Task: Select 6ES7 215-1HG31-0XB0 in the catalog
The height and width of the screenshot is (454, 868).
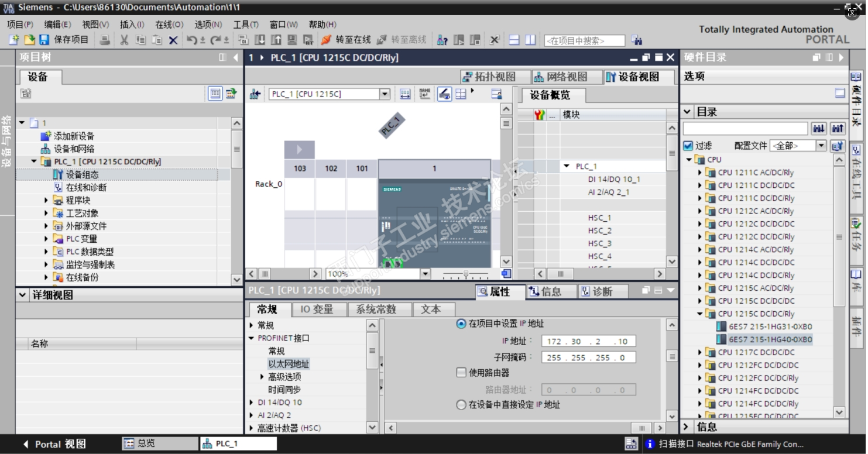Action: pos(770,326)
